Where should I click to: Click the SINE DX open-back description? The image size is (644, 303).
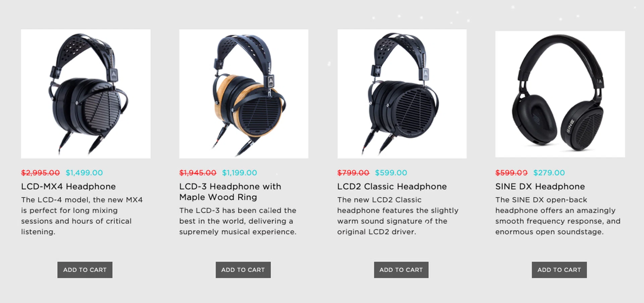coord(558,216)
